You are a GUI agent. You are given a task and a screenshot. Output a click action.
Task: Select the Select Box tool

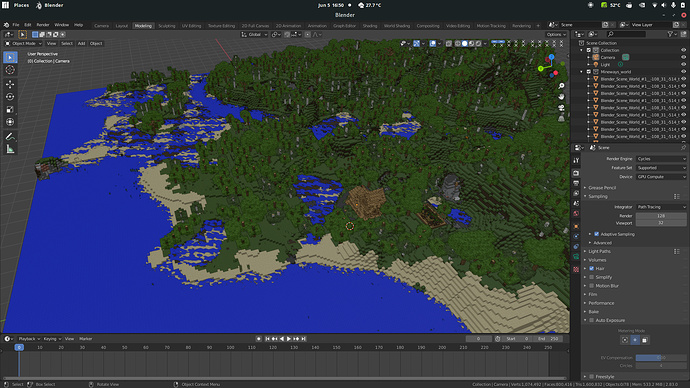coord(10,57)
